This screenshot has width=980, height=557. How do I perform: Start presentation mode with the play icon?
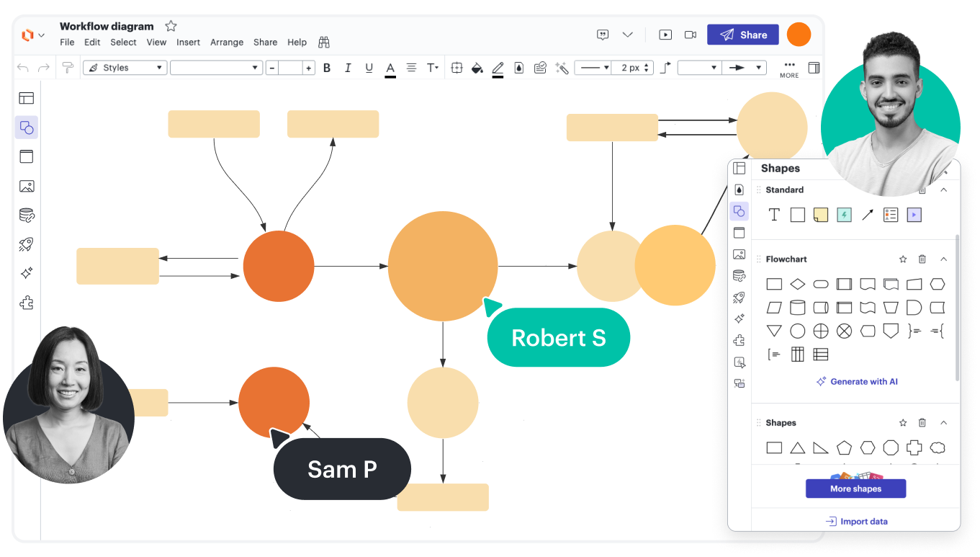coord(665,35)
